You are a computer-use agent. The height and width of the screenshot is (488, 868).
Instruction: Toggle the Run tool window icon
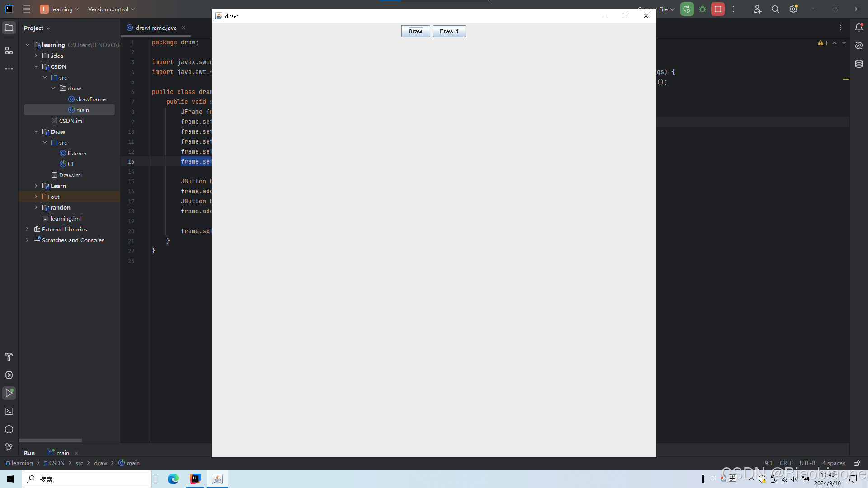click(x=9, y=393)
